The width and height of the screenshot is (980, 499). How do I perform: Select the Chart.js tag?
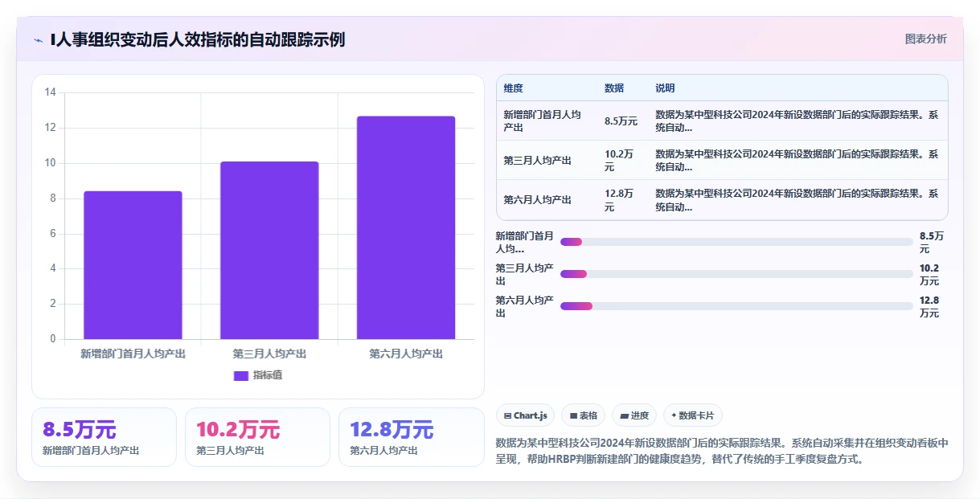pos(525,415)
